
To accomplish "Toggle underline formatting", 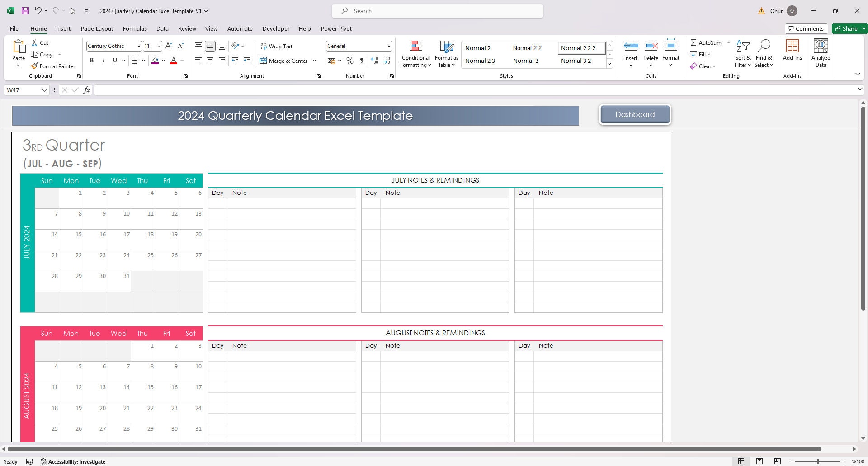I will 114,60.
